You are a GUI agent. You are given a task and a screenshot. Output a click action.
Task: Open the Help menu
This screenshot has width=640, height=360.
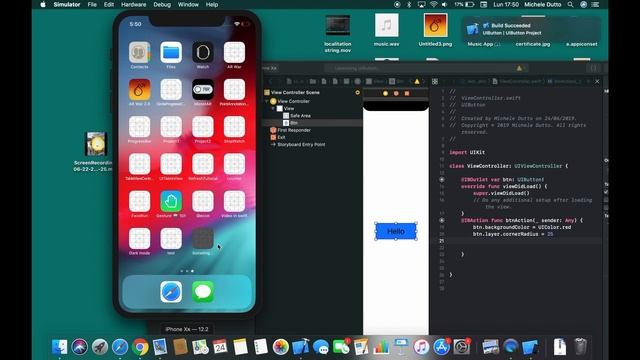click(212, 4)
